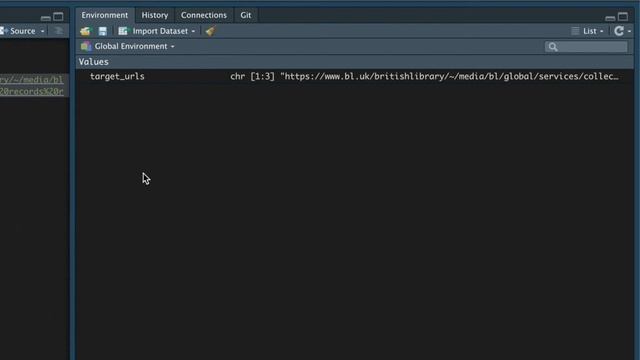This screenshot has height=360, width=640.
Task: Click the Import Dataset button
Action: click(x=156, y=31)
